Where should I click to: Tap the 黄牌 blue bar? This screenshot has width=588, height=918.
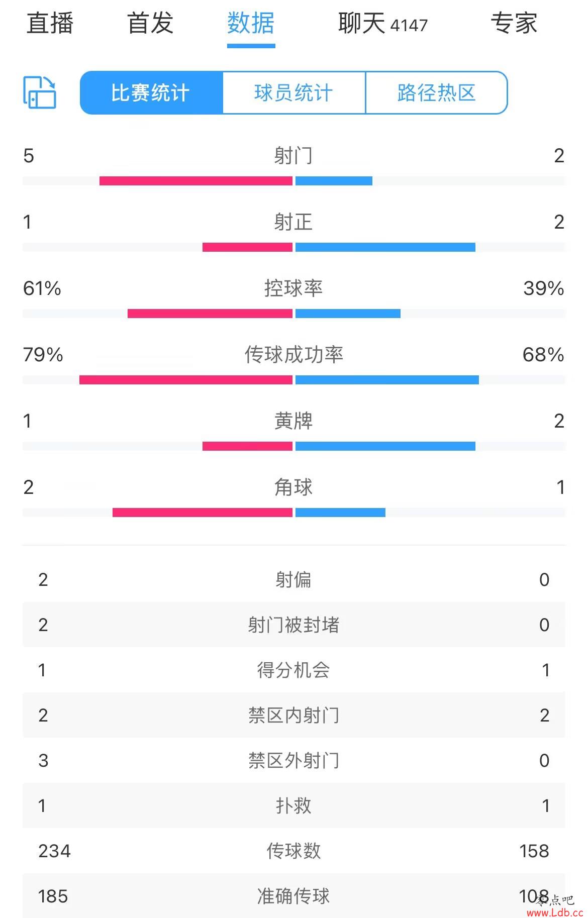(x=385, y=446)
